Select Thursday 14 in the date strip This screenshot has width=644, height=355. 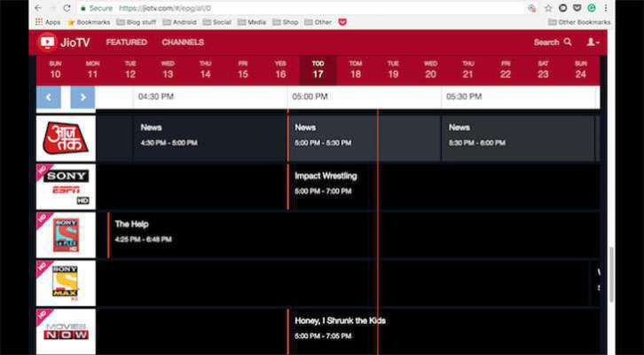[x=206, y=70]
